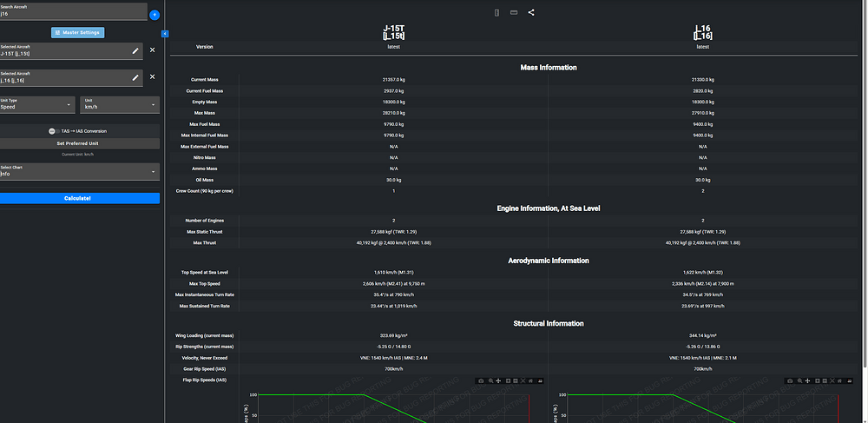The image size is (868, 423).
Task: Click the Aerodynamic Information heading
Action: coord(549,261)
